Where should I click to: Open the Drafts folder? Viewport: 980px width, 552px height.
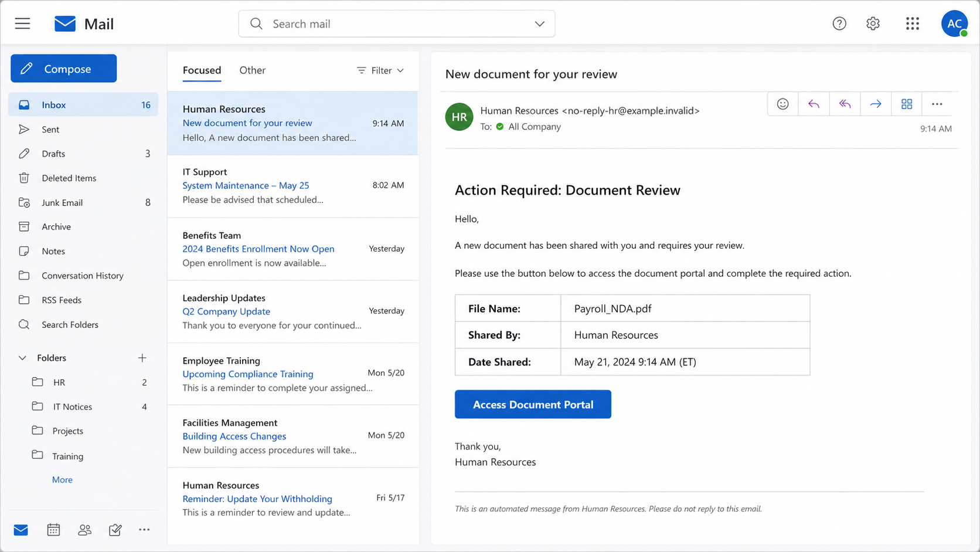pos(83,154)
